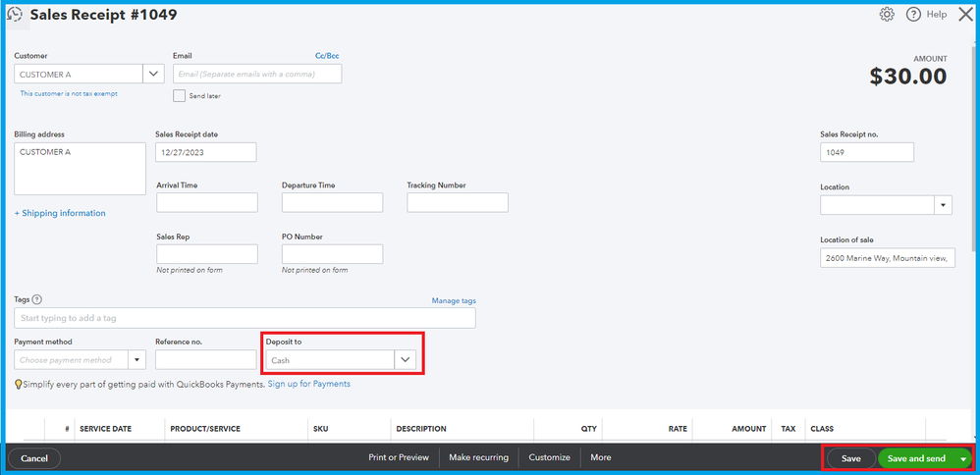The image size is (980, 475).
Task: Focus the Departure Time field
Action: pyautogui.click(x=333, y=202)
